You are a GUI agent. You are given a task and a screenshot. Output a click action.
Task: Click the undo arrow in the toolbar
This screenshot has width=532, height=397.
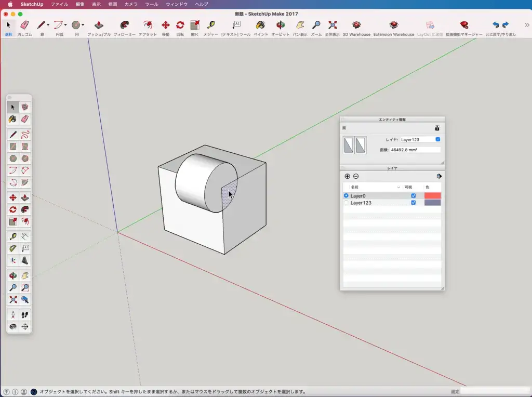(x=496, y=25)
